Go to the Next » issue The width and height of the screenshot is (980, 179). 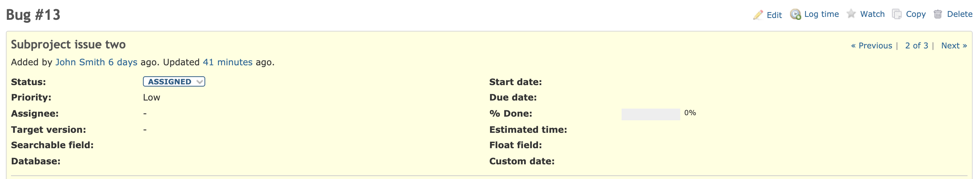coord(954,46)
